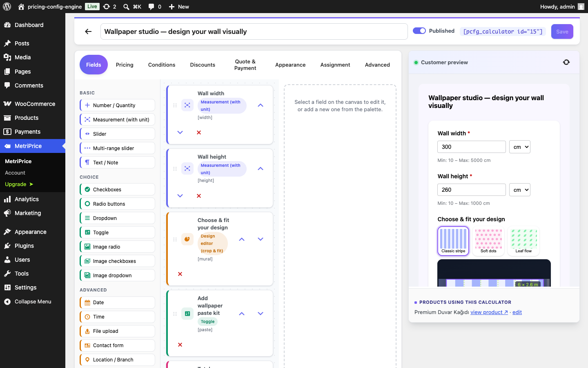Add an Image radio field
Screen dimensions: 588x368
click(118, 247)
